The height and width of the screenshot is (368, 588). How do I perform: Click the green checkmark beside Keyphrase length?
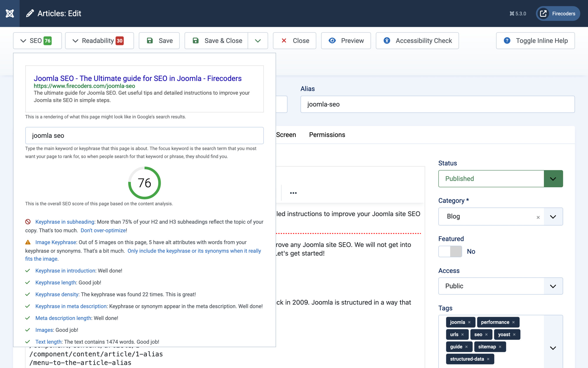[28, 282]
